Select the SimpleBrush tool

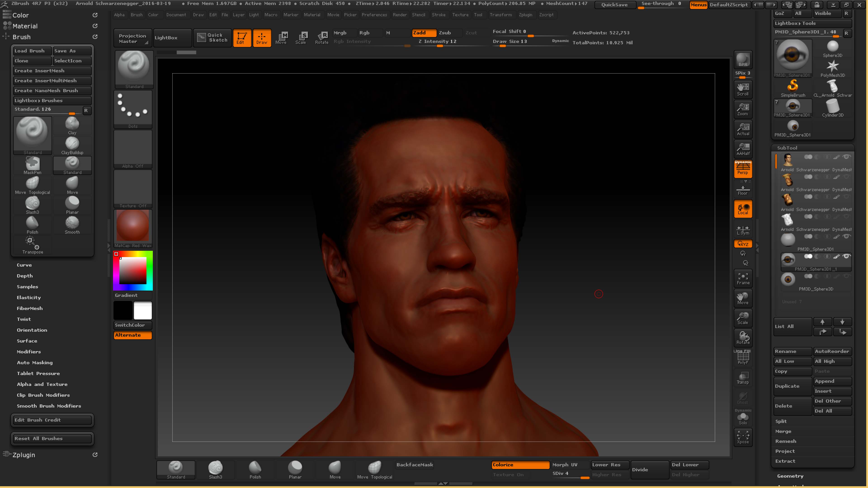793,88
